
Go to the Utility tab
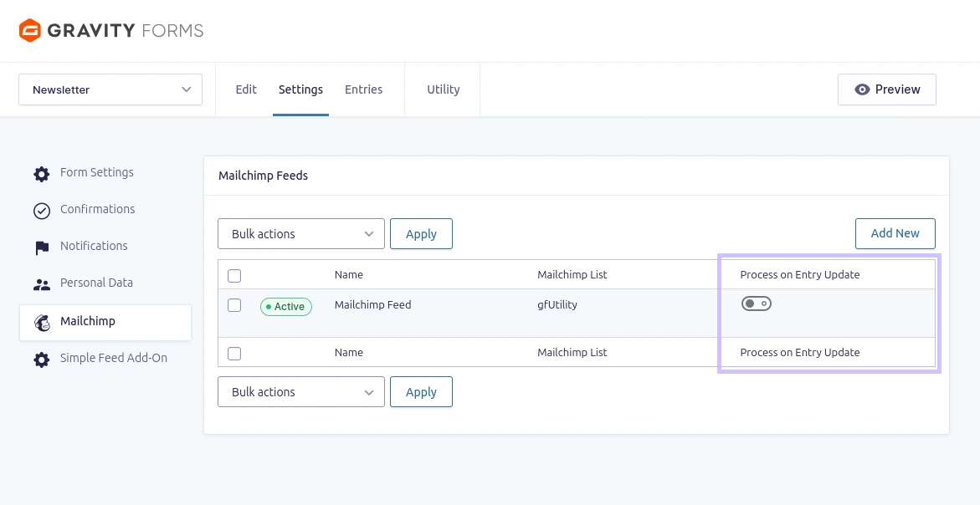(x=443, y=89)
